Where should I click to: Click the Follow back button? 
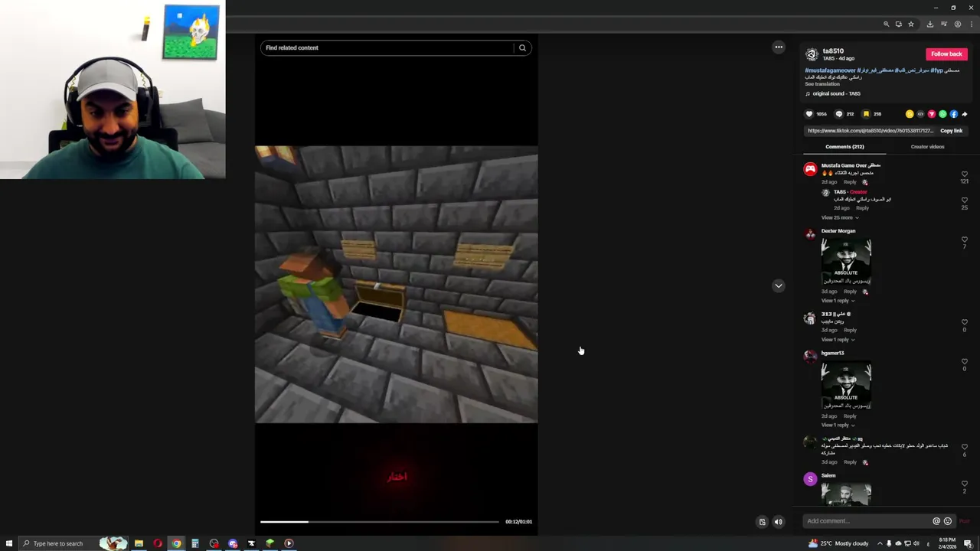tap(946, 54)
